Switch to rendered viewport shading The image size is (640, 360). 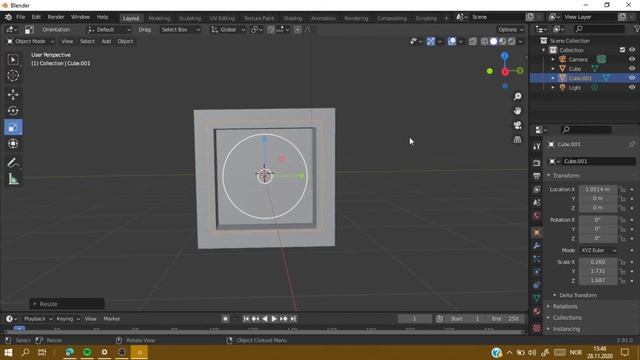click(x=511, y=42)
